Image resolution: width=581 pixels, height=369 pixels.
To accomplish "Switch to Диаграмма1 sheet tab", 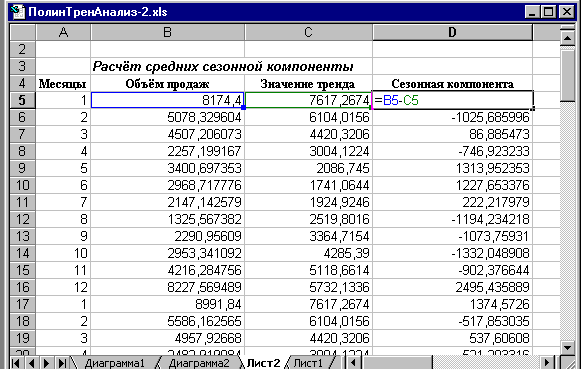I will pos(114,363).
